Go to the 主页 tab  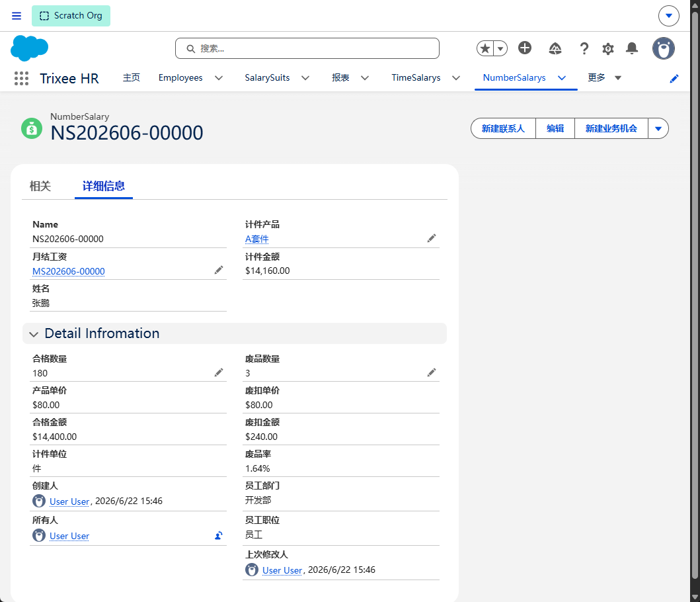click(x=132, y=78)
